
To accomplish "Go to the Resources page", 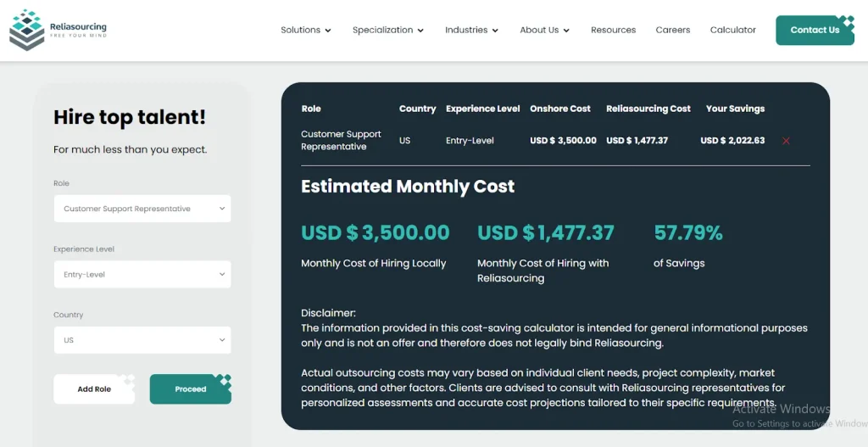I will coord(614,30).
